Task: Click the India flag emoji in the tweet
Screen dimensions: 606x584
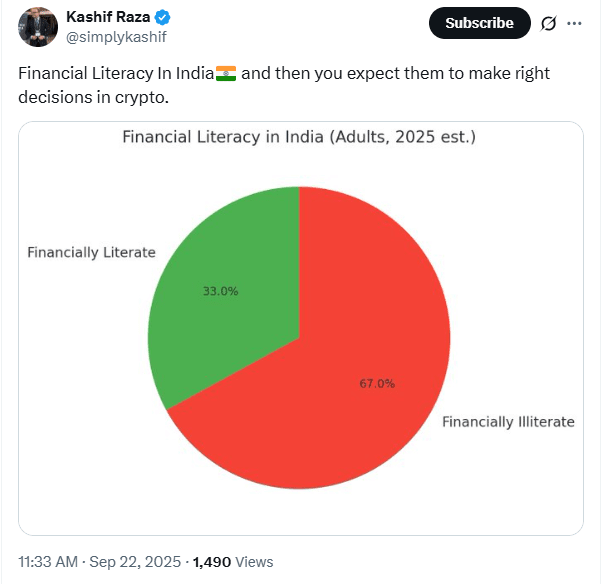Action: click(x=226, y=73)
